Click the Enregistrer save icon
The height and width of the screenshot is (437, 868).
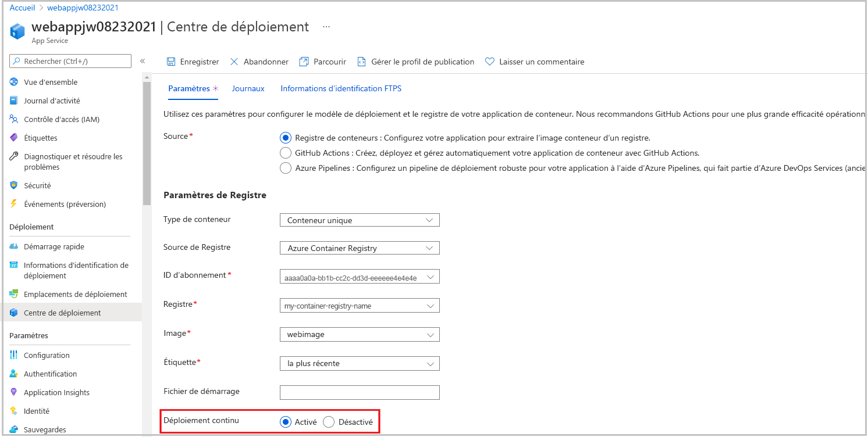(171, 62)
